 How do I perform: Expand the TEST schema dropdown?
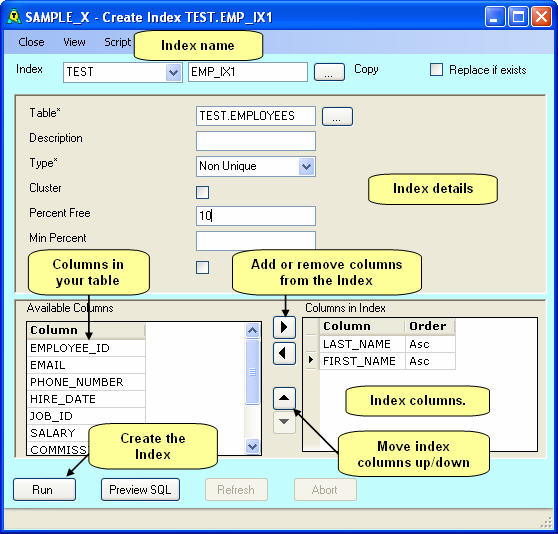pyautogui.click(x=173, y=73)
